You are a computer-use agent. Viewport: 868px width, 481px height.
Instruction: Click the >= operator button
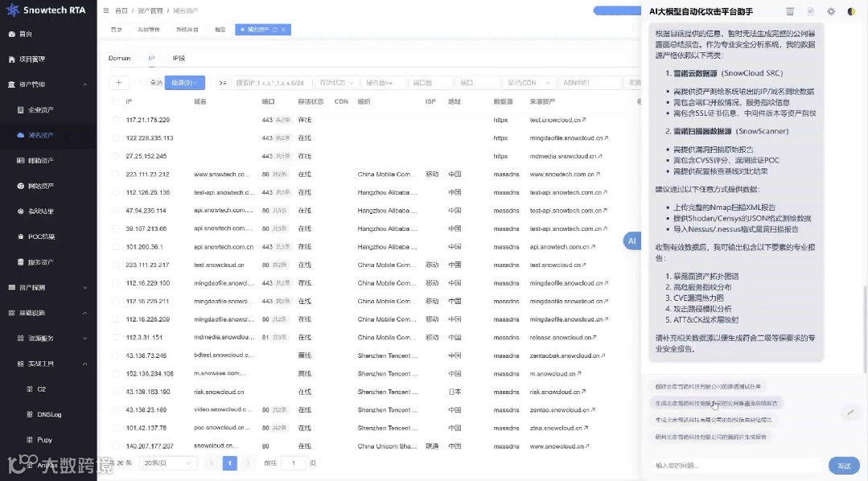click(x=223, y=83)
